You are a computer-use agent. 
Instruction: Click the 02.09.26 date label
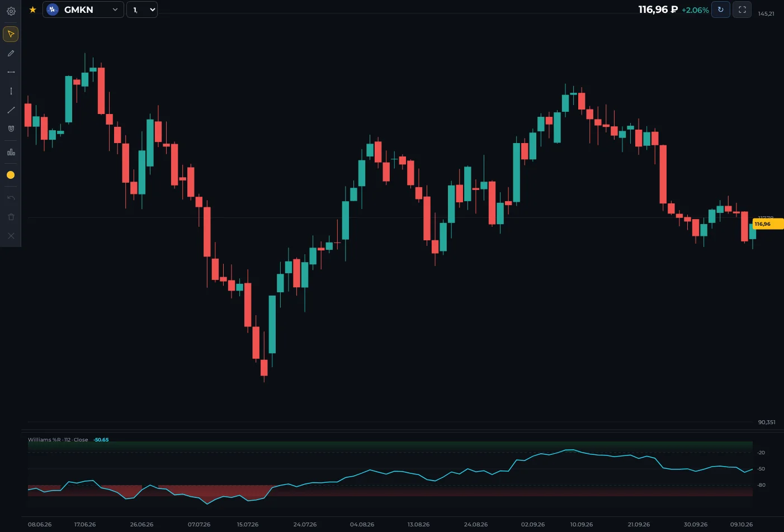(533, 525)
